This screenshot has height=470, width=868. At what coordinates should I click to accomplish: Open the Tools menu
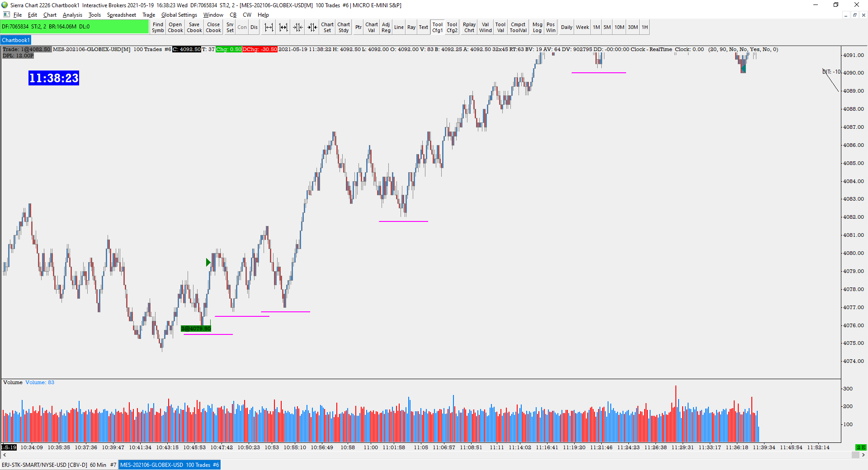point(94,15)
